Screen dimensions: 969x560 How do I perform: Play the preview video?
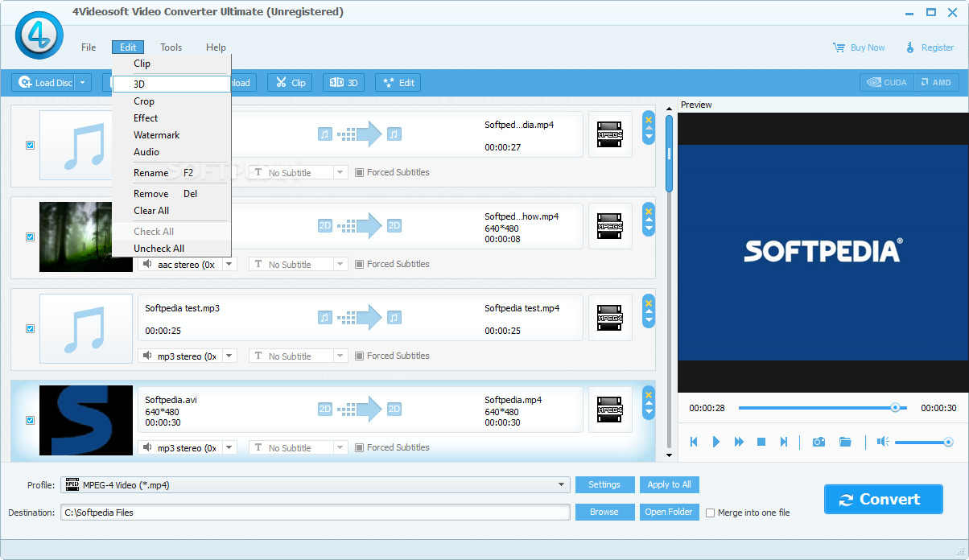[716, 442]
